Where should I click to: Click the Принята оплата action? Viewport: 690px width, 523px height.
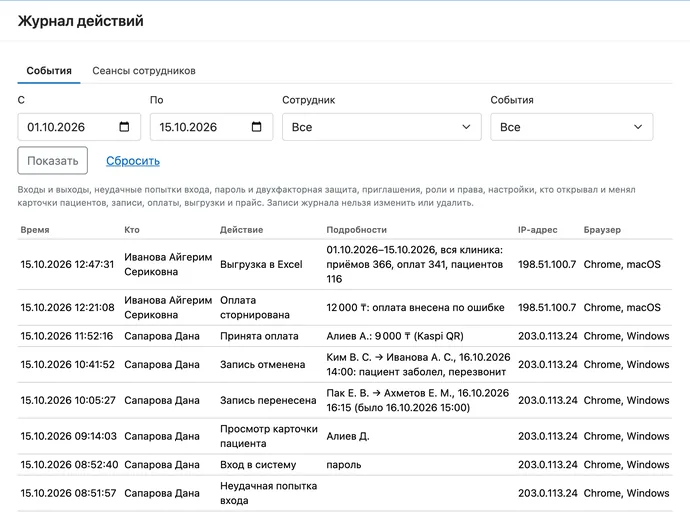[259, 336]
